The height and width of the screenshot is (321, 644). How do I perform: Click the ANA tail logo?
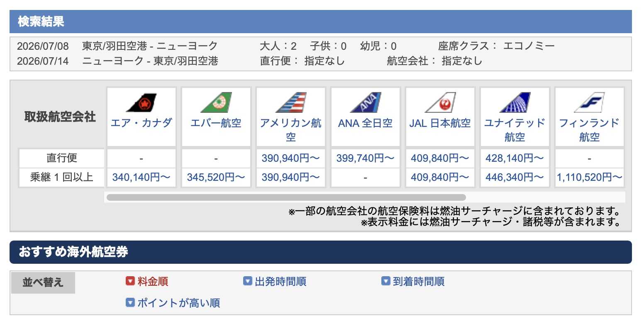tap(365, 103)
